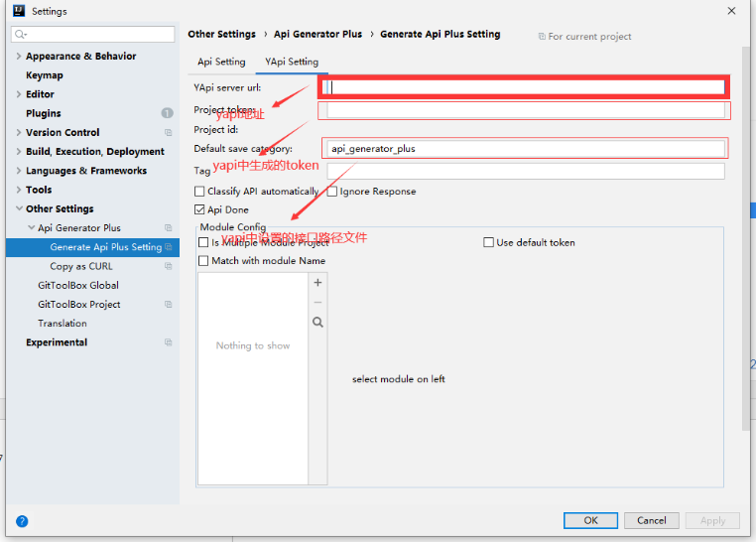Open GitToolBox Global settings
Viewport: 756px width, 542px height.
click(78, 286)
